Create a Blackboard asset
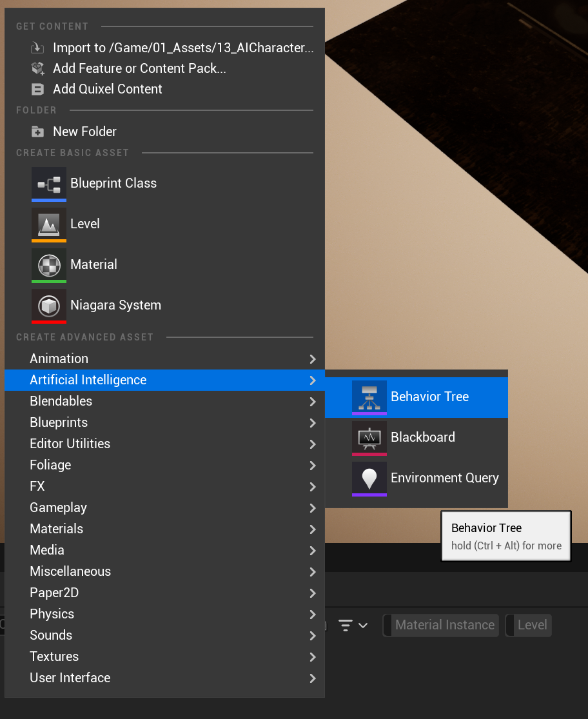Viewport: 588px width, 719px height. 416,438
